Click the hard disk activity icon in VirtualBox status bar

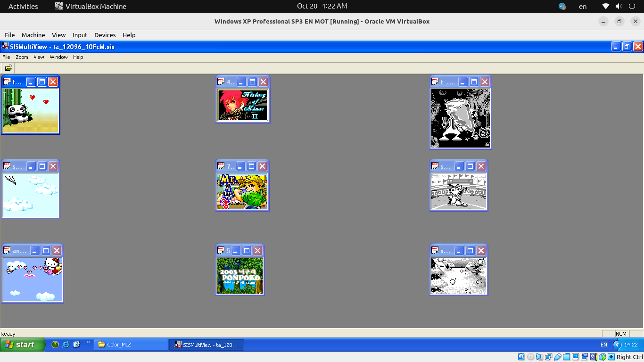pyautogui.click(x=521, y=357)
